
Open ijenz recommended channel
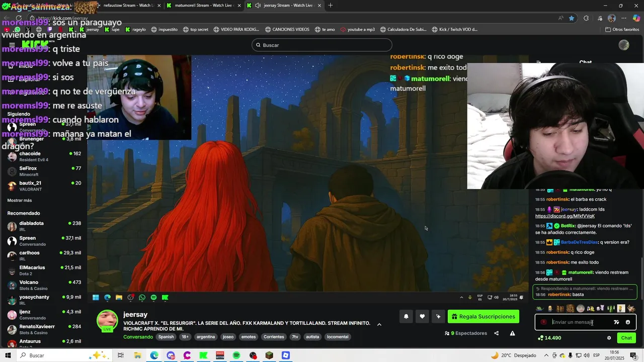(x=44, y=315)
